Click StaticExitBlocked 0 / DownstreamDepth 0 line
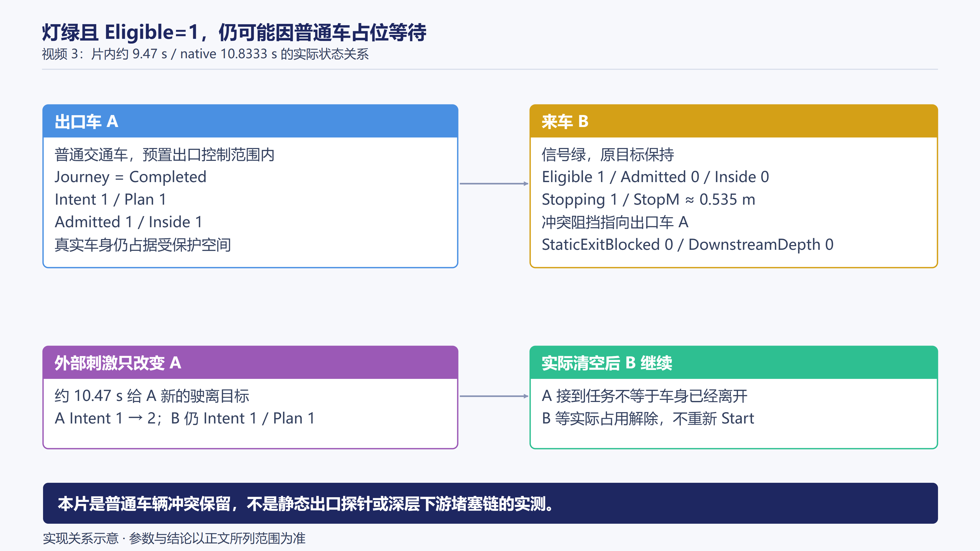Viewport: 980px width, 551px height. pos(687,245)
